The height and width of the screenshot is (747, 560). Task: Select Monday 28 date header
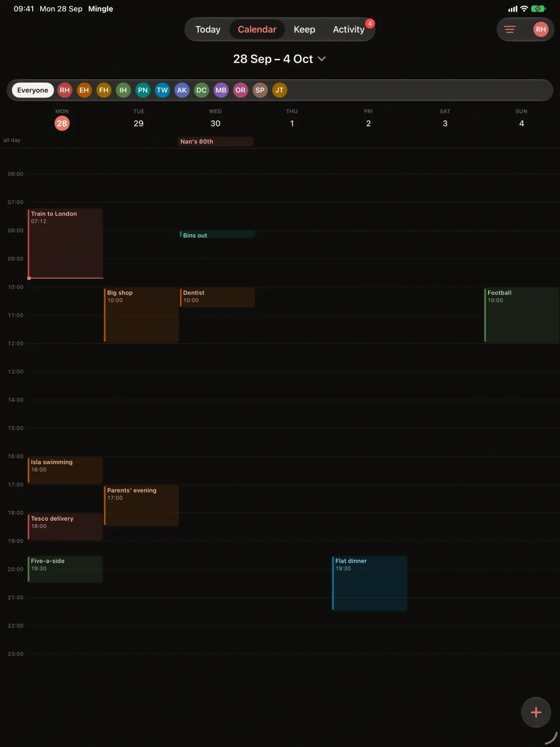click(x=62, y=119)
